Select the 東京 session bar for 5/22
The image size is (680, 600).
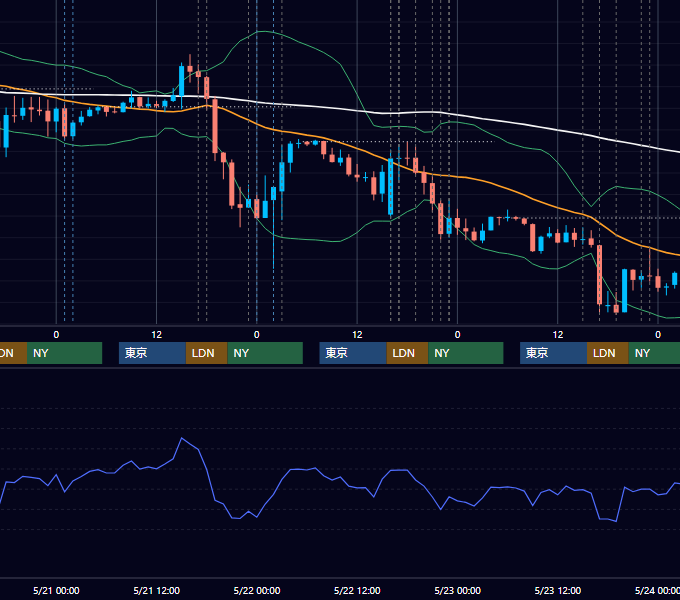pos(353,353)
